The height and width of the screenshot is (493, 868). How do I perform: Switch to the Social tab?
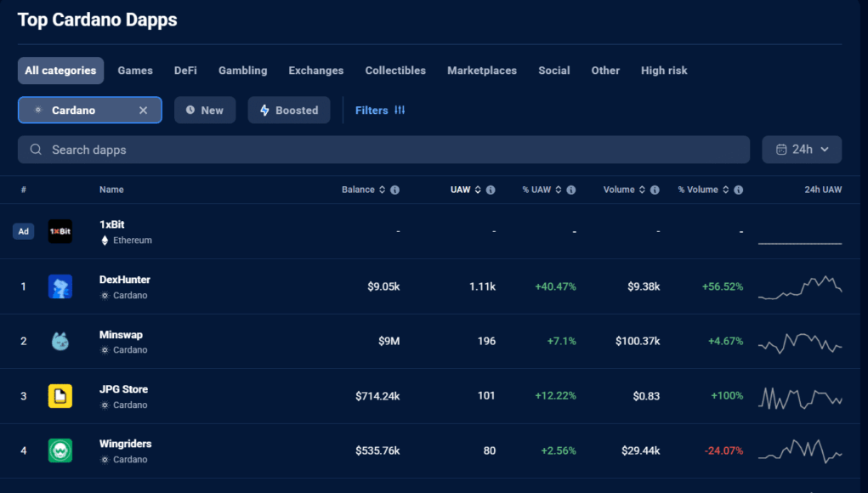pos(554,71)
